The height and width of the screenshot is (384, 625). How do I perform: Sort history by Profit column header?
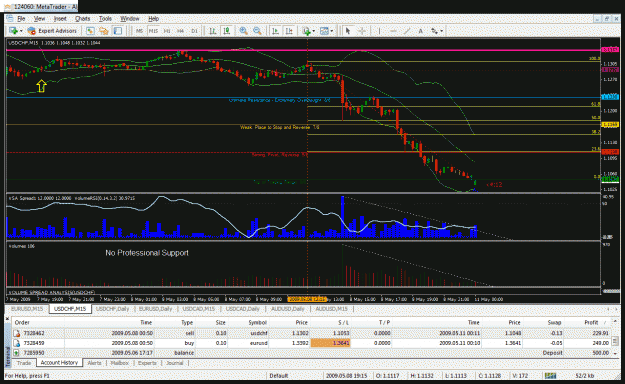tap(591, 322)
